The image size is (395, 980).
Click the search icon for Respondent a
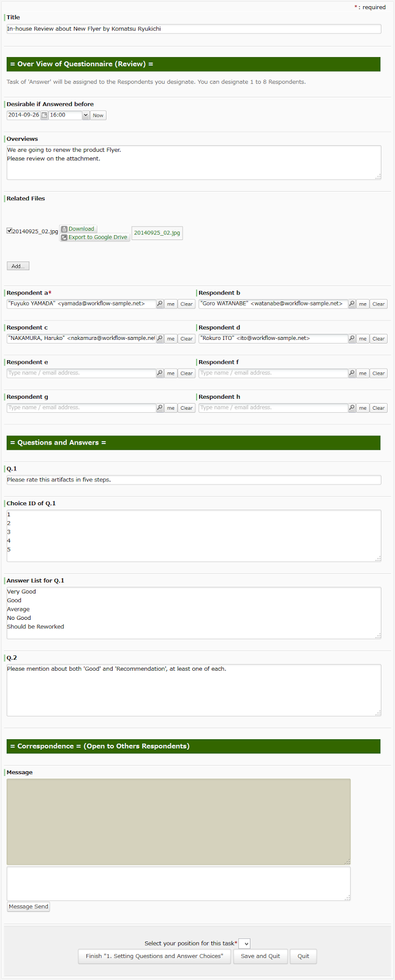pos(160,304)
